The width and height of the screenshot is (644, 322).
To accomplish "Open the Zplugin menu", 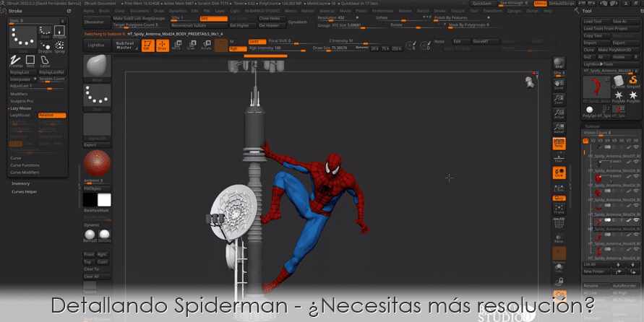I will pos(514,11).
